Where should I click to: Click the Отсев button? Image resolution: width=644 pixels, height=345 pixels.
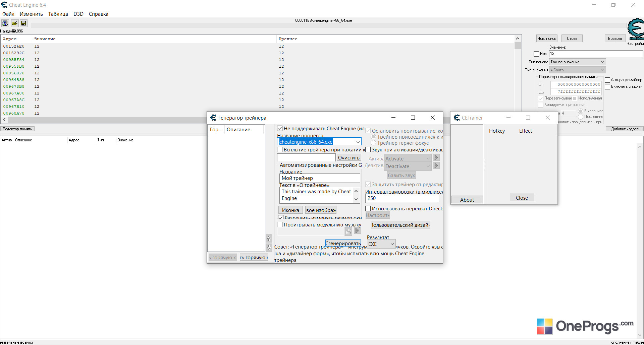[572, 39]
